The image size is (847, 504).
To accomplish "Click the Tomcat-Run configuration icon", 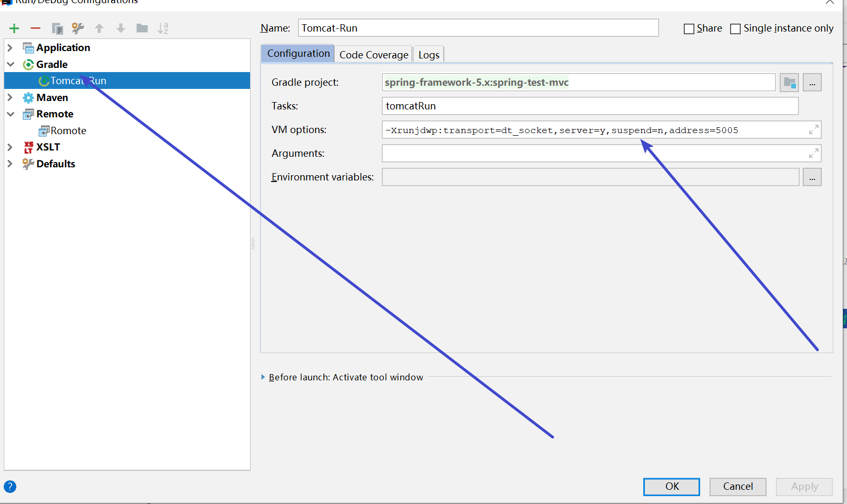I will point(44,81).
